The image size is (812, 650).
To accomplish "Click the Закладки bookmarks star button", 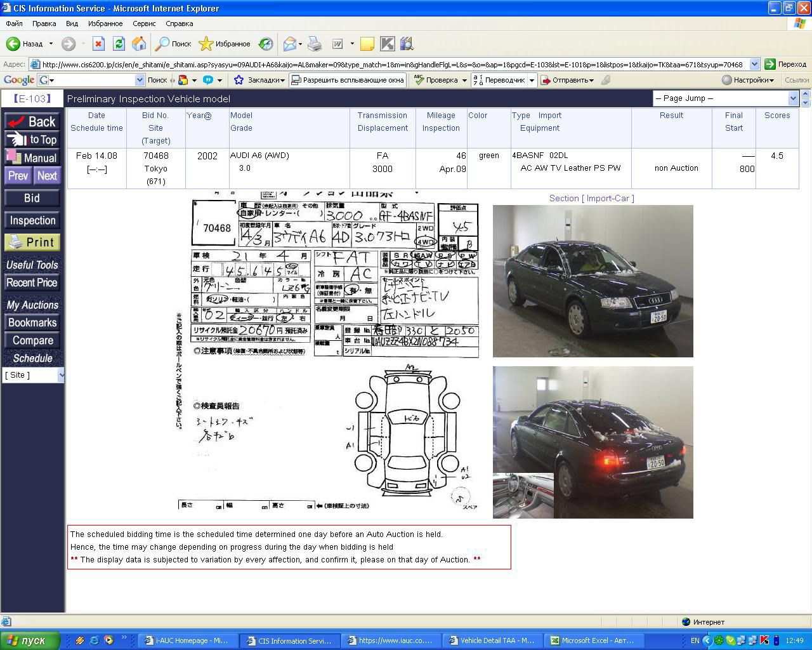I will click(259, 80).
